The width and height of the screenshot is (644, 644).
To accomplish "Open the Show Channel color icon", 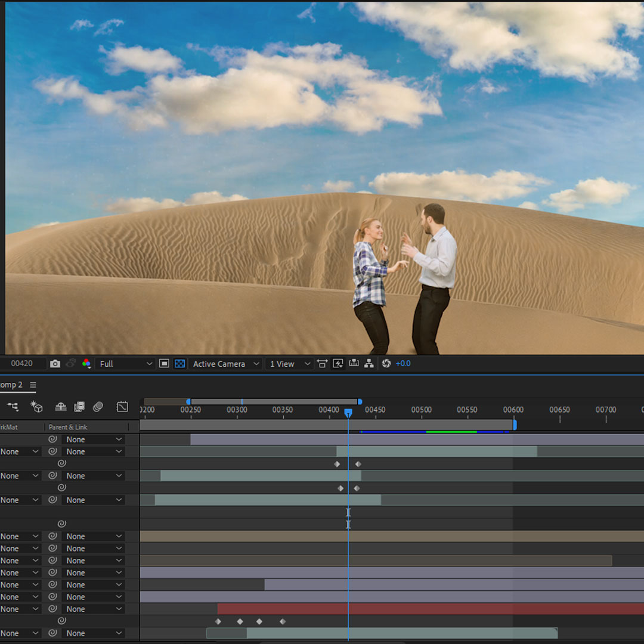I will pyautogui.click(x=86, y=363).
